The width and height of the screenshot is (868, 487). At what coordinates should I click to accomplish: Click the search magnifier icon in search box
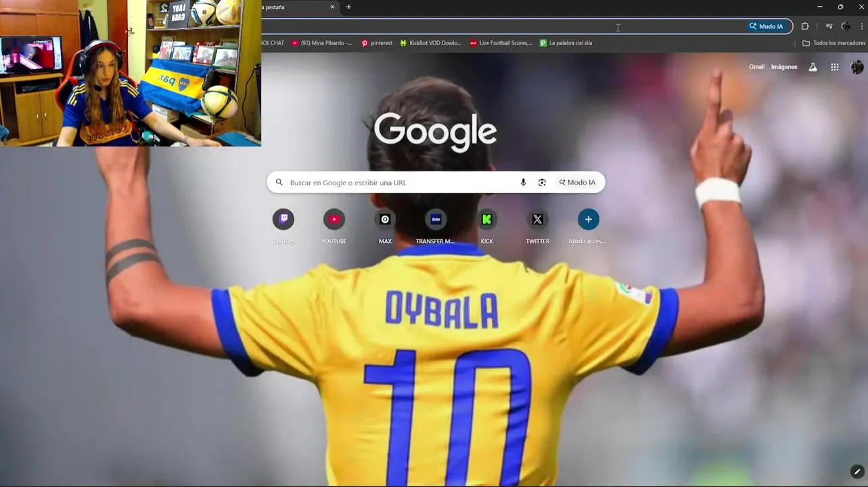point(279,183)
